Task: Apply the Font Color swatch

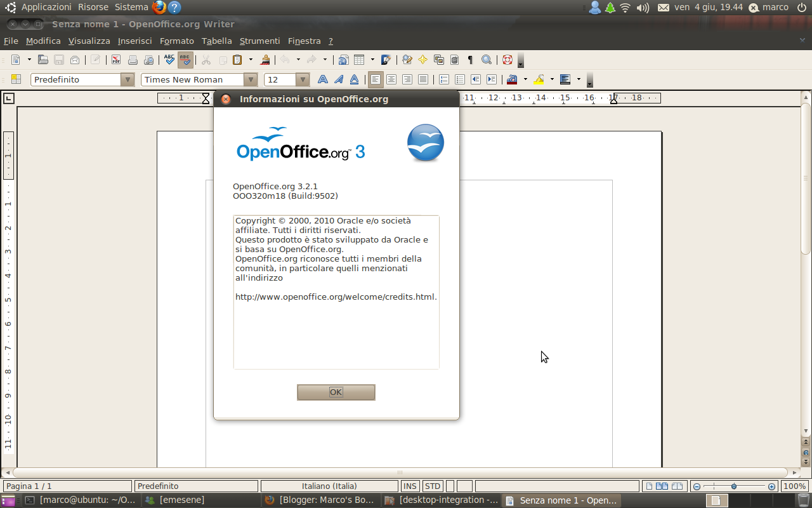Action: [x=513, y=79]
